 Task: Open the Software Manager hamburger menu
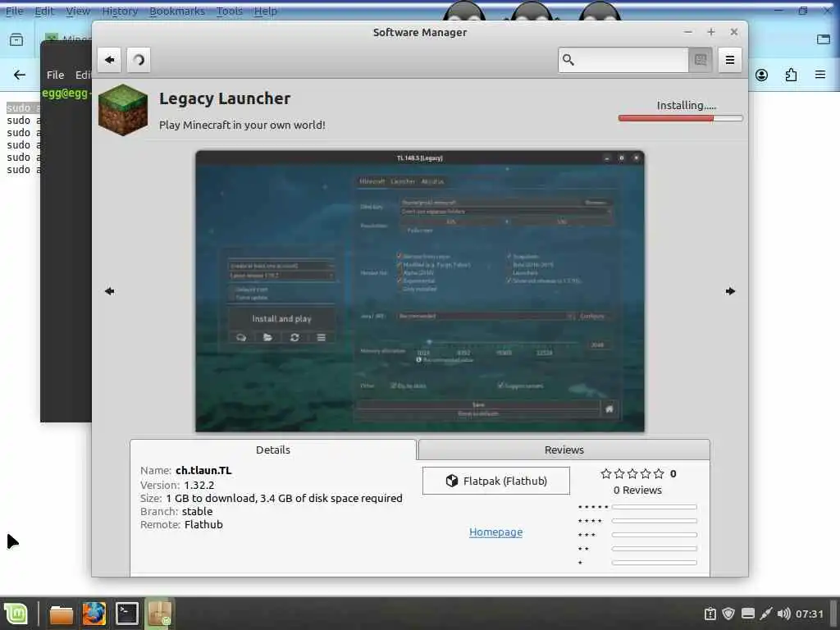(x=729, y=59)
